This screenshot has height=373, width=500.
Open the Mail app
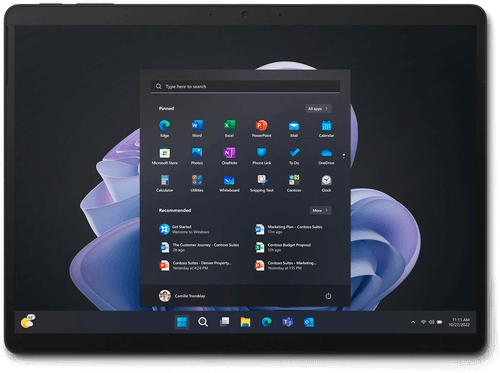[x=294, y=128]
